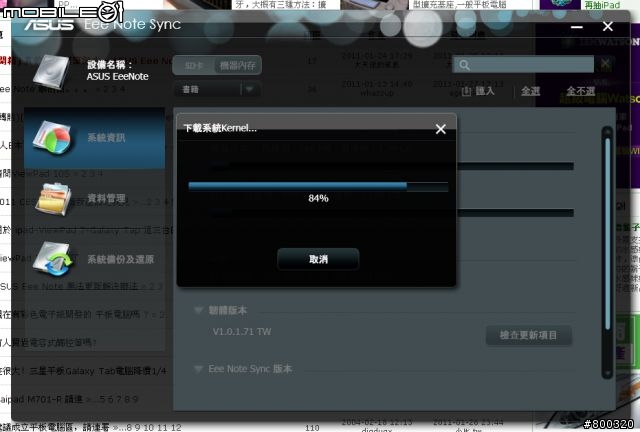The image size is (640, 432).
Task: Open the 書籍 category dropdown
Action: coord(217,89)
